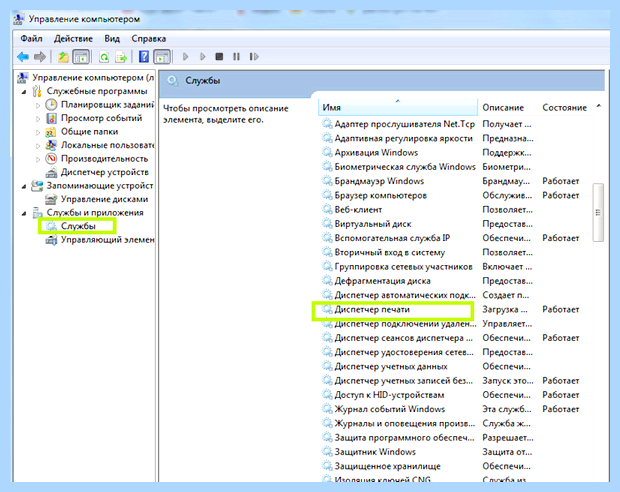The image size is (620, 492).
Task: Sort by the Имя column header
Action: point(398,107)
